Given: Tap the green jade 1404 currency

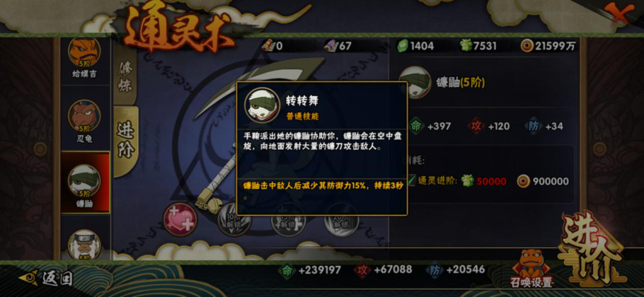Looking at the screenshot, I should pyautogui.click(x=415, y=46).
